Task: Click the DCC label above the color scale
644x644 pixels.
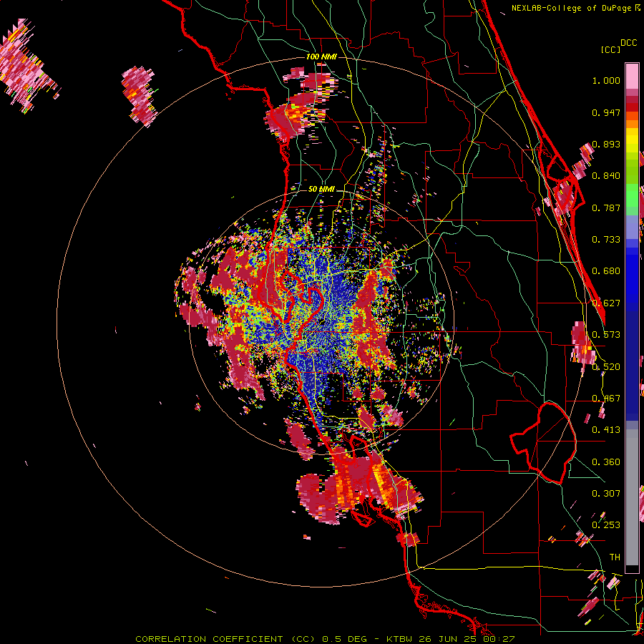Action: 629,43
